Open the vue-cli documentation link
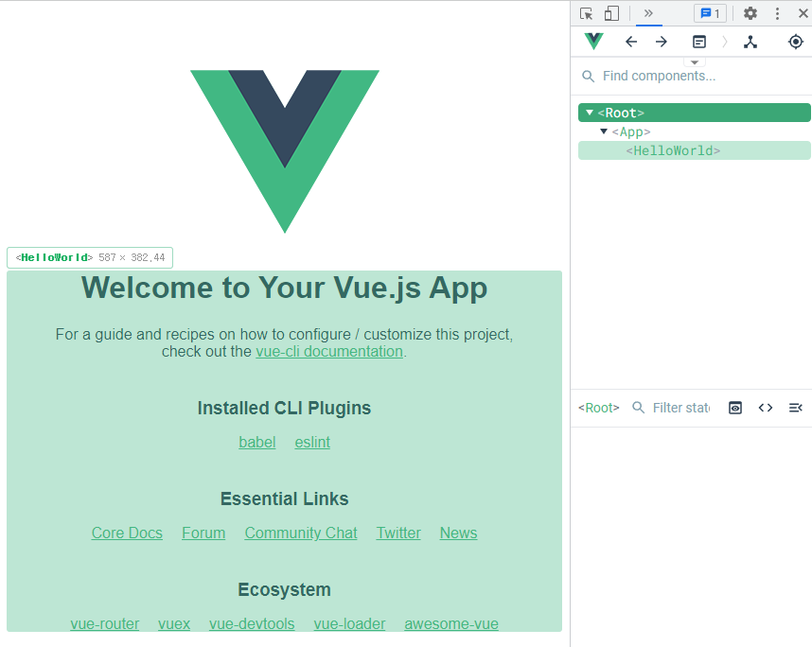 329,352
